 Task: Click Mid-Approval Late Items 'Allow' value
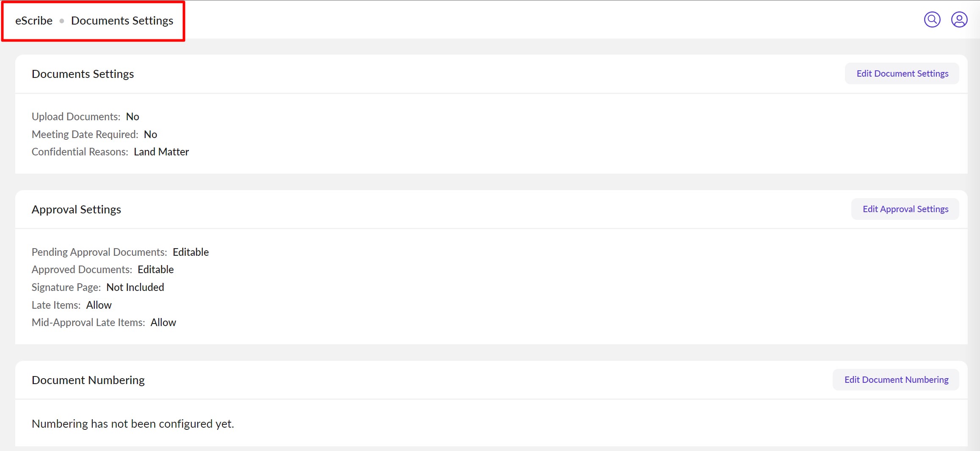click(x=163, y=322)
